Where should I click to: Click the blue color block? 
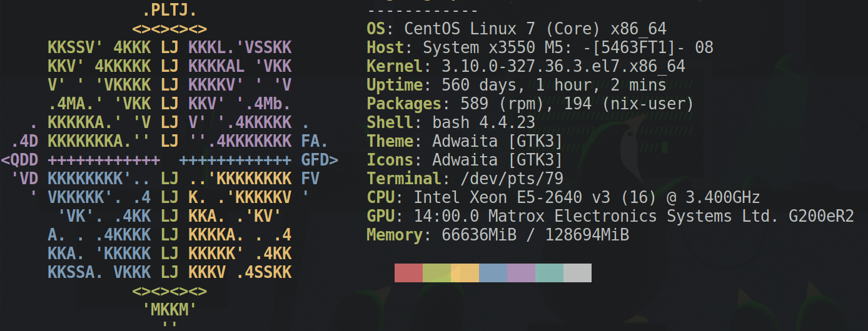point(493,273)
